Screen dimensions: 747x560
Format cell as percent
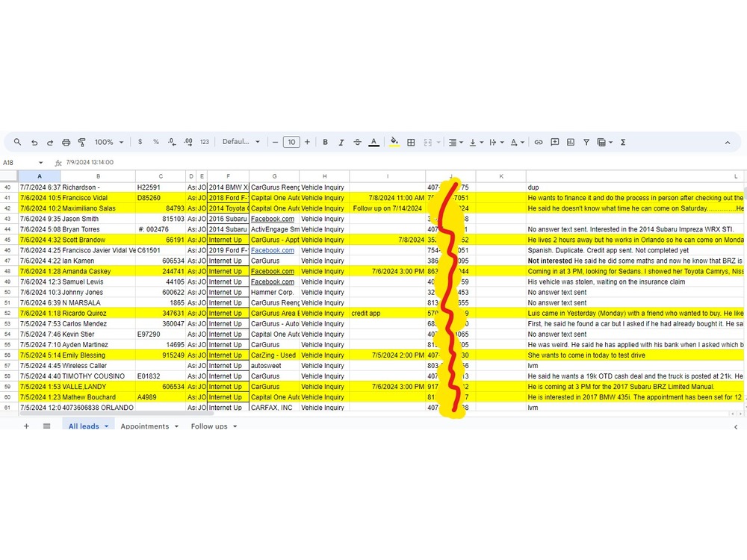(x=156, y=142)
